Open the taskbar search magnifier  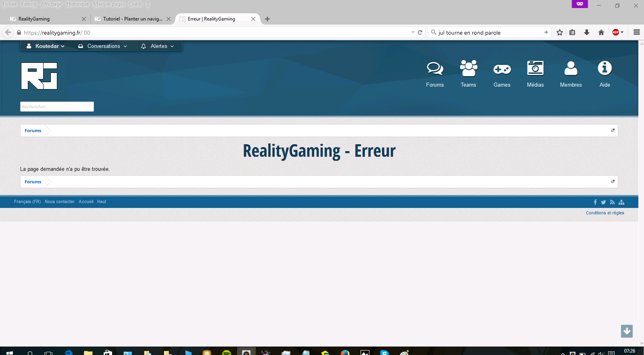30,352
